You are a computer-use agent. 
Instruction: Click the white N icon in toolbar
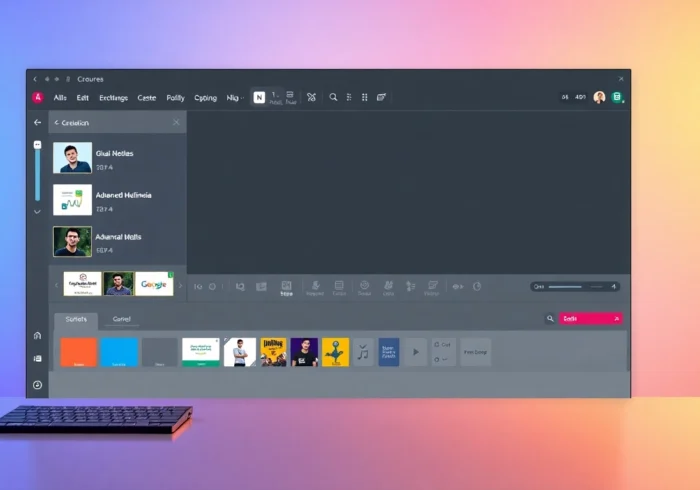point(260,97)
